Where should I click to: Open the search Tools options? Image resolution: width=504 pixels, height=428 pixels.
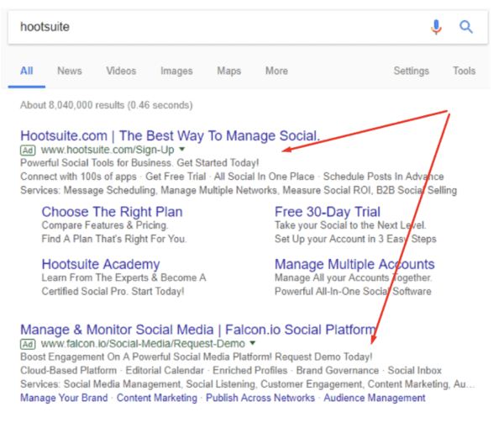tap(464, 71)
